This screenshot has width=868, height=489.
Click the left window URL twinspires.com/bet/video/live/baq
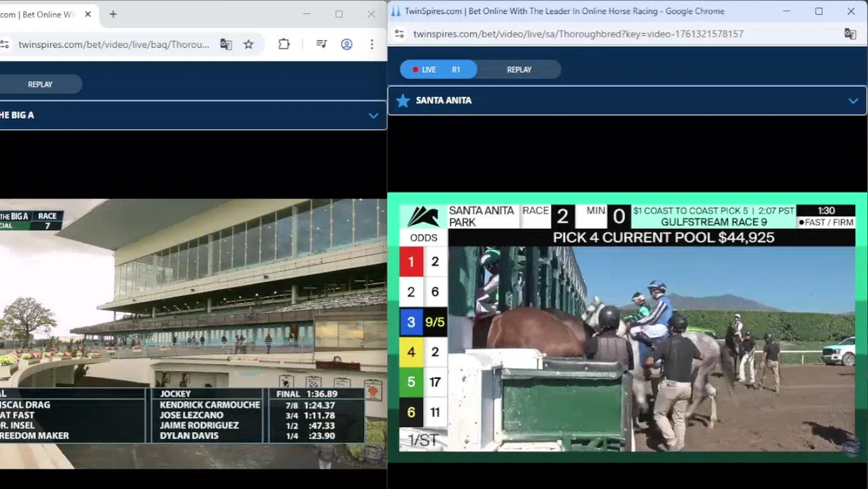(114, 44)
